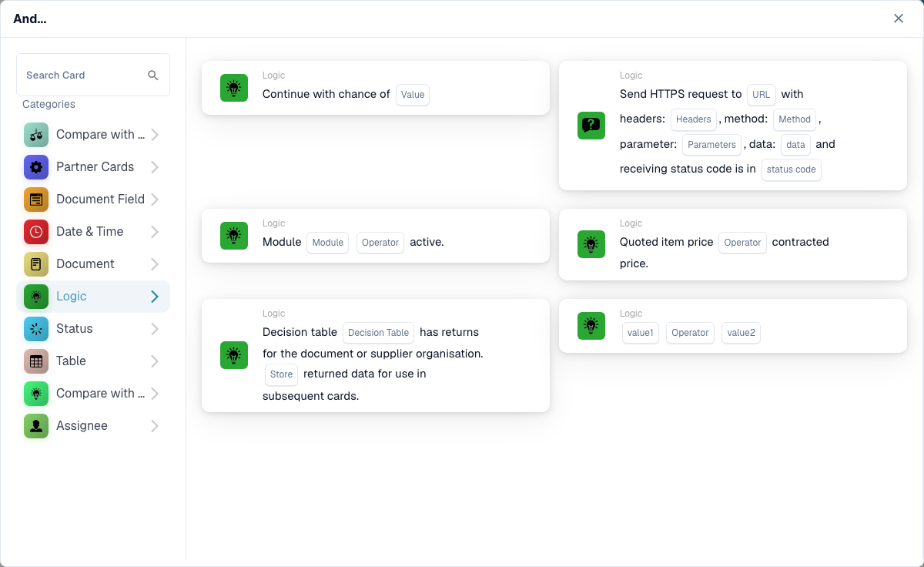Click question bubble icon on HTTPS request card
924x567 pixels.
[x=591, y=126]
